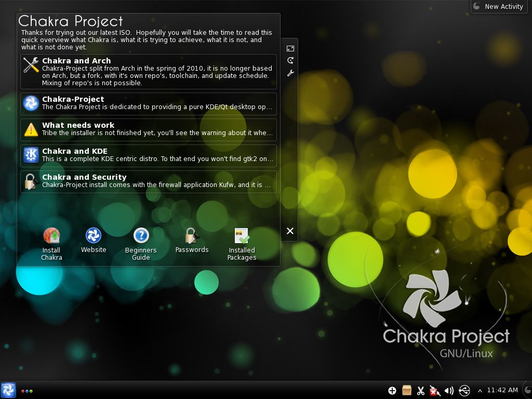532x399 pixels.
Task: Open the USB device notifier icon
Action: (464, 391)
